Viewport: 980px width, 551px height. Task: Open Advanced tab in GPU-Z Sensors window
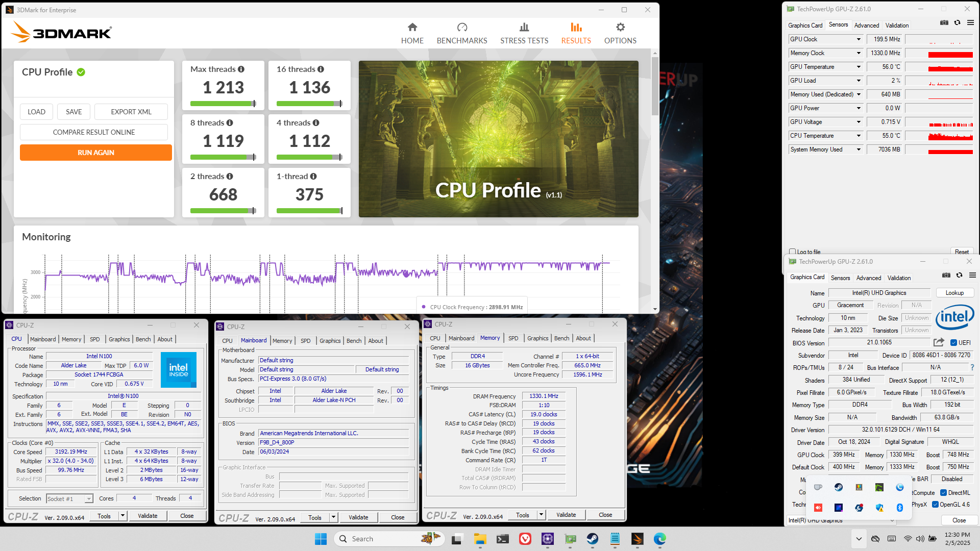click(x=867, y=26)
